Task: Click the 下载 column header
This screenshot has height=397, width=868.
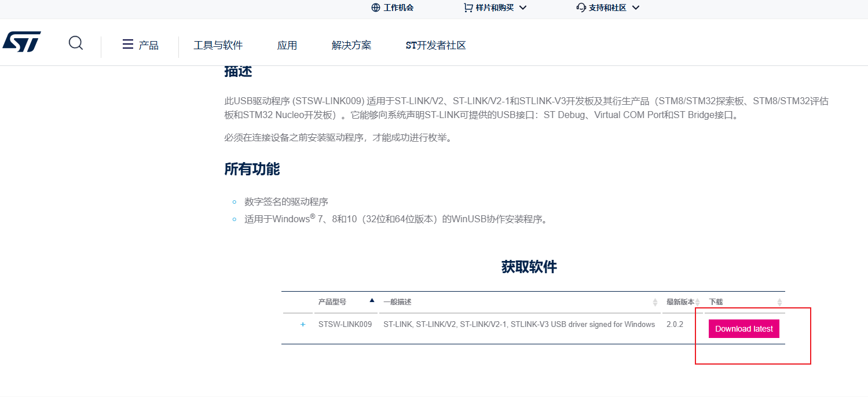Action: click(716, 302)
